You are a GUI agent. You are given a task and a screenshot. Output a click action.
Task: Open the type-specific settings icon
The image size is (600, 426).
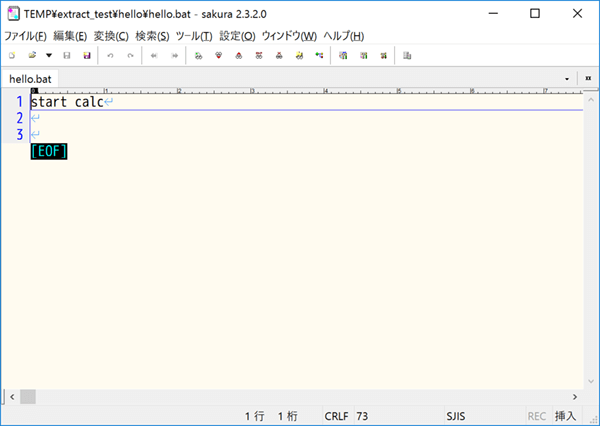(x=364, y=55)
